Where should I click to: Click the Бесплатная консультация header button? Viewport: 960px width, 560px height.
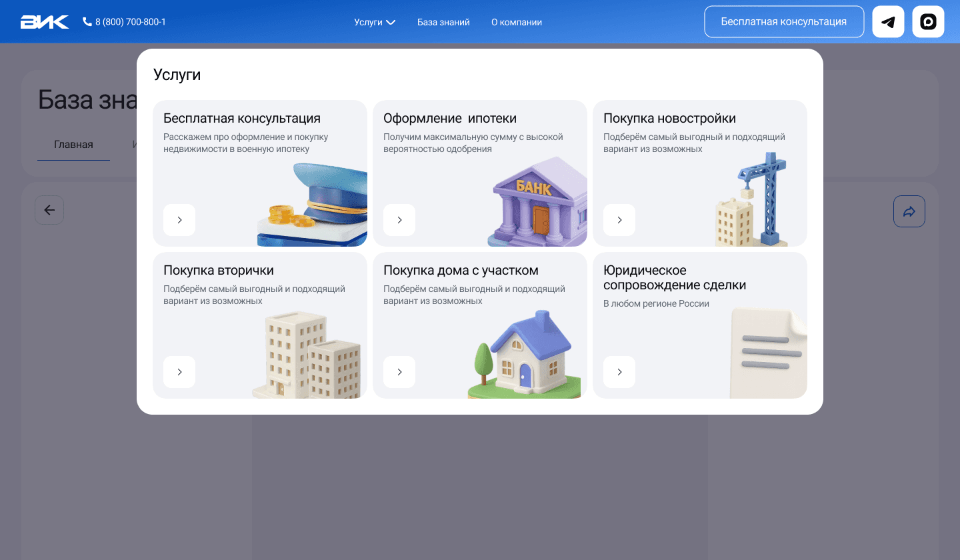pos(784,21)
